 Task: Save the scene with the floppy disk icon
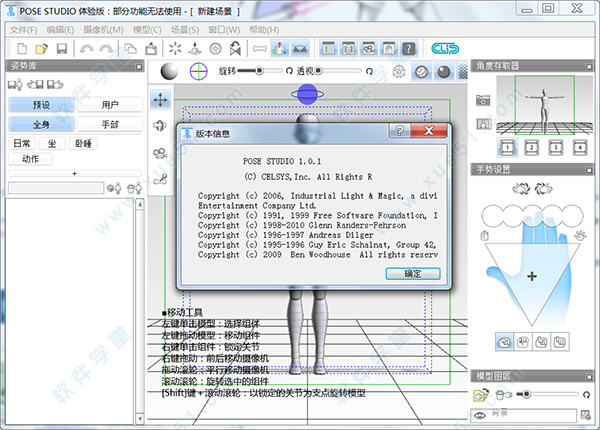click(x=62, y=49)
